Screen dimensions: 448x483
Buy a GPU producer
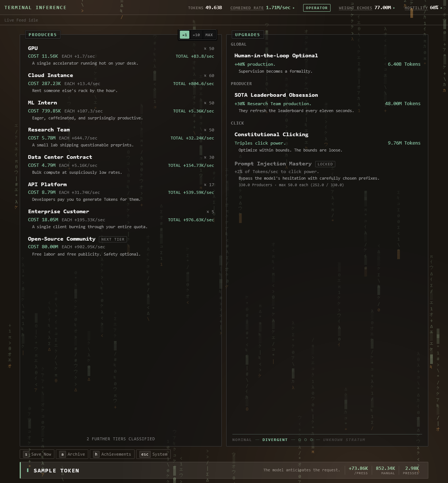click(121, 55)
